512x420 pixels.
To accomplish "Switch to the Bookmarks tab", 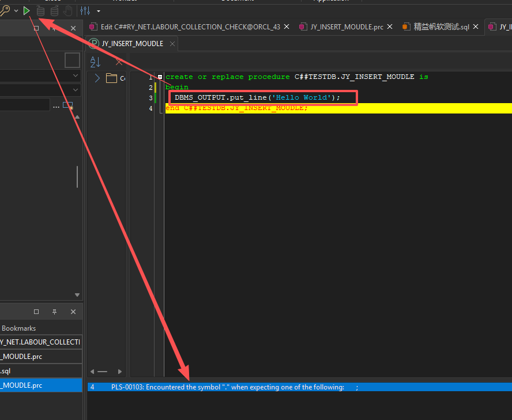I will point(18,328).
